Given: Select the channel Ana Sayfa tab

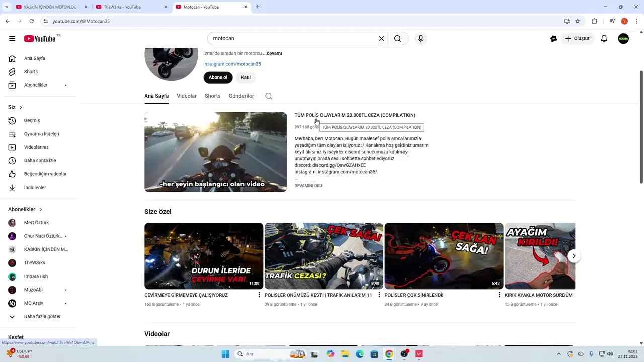Looking at the screenshot, I should point(156,96).
